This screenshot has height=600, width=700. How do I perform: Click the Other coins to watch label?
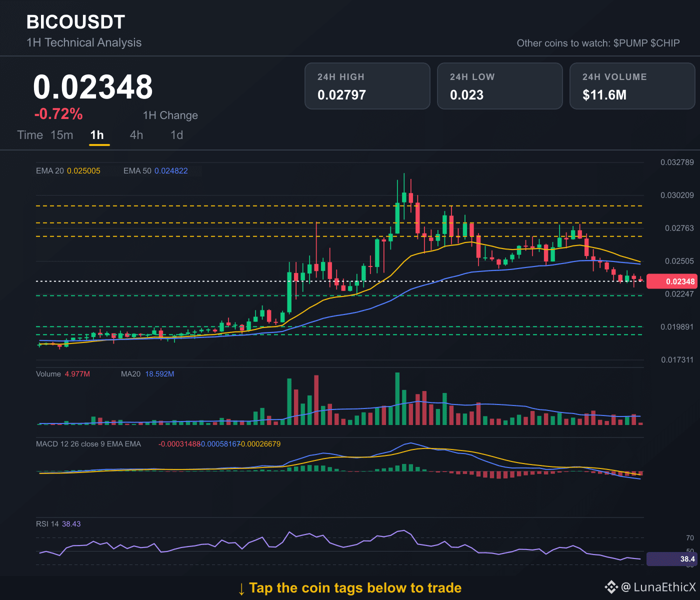pyautogui.click(x=563, y=43)
